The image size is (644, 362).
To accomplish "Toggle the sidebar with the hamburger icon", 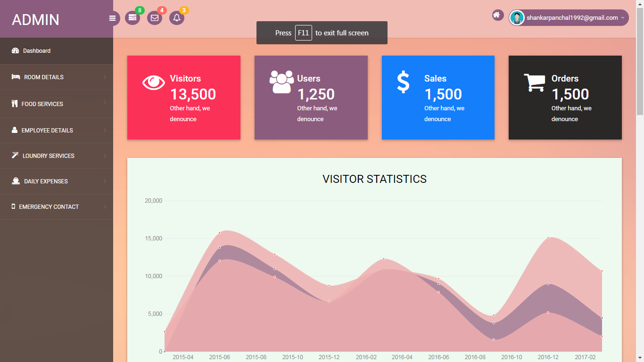I will [x=112, y=18].
